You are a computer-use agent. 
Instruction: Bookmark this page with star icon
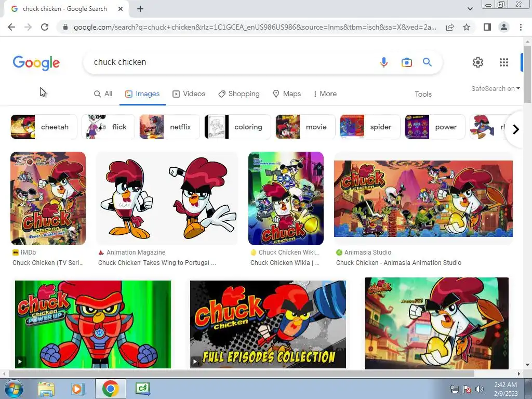tap(467, 27)
